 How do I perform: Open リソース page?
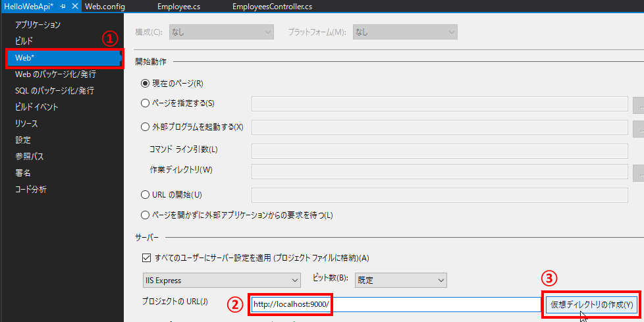point(26,124)
